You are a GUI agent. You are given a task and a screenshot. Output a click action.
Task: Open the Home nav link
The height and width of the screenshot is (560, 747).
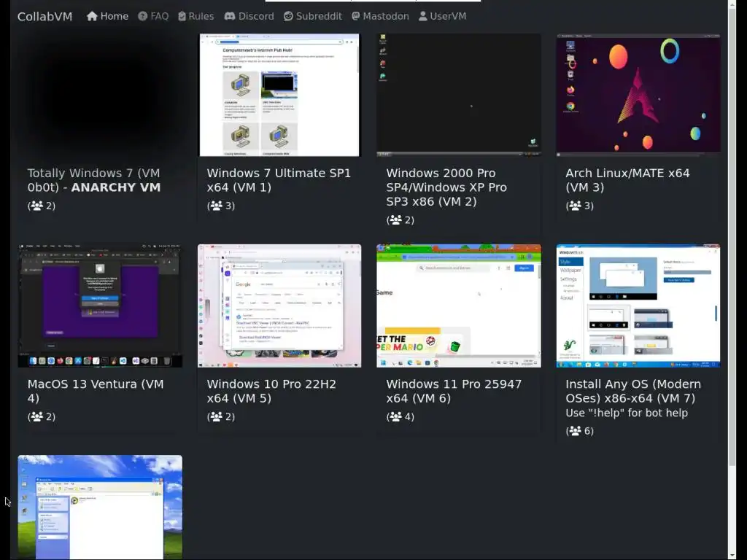(x=108, y=16)
